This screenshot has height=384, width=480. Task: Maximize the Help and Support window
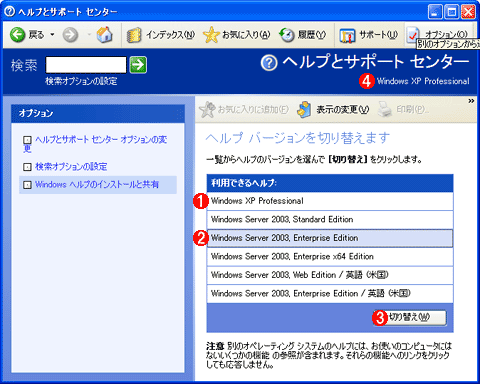click(x=452, y=12)
